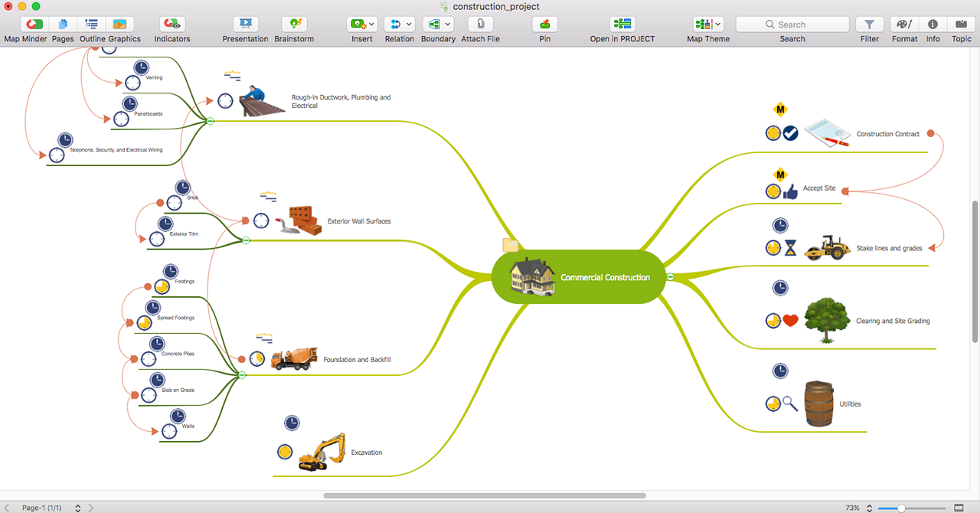Click the house image in Commercial Construction
980x513 pixels.
click(534, 276)
